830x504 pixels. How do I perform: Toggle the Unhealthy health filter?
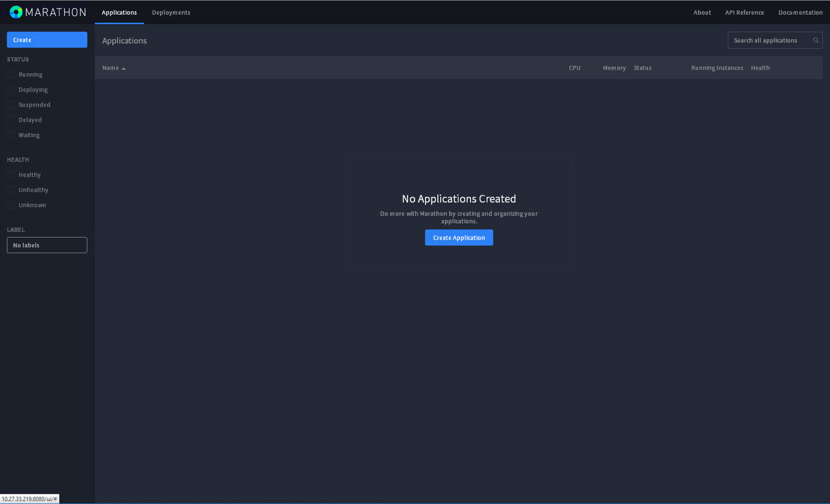click(x=11, y=190)
